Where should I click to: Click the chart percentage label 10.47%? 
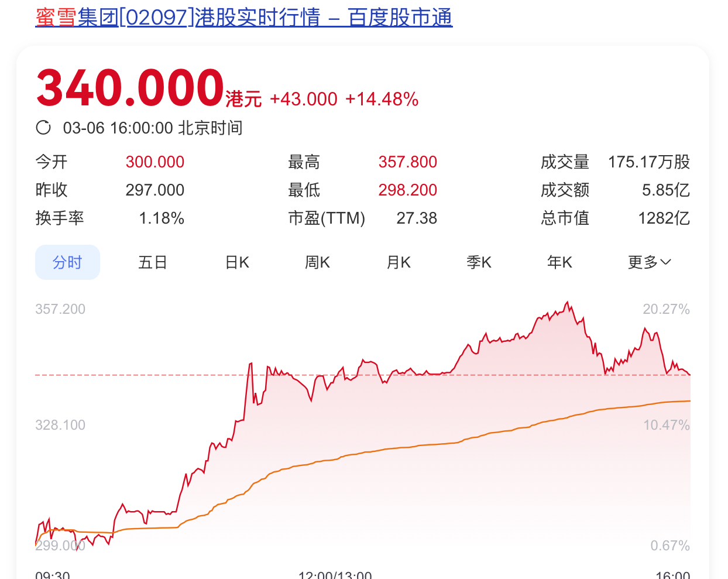click(667, 425)
